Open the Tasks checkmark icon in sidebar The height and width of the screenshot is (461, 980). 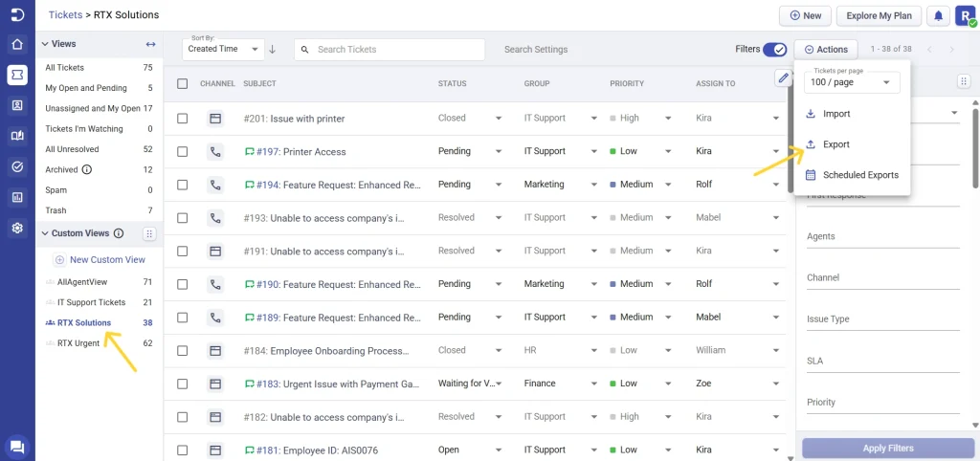click(x=17, y=166)
